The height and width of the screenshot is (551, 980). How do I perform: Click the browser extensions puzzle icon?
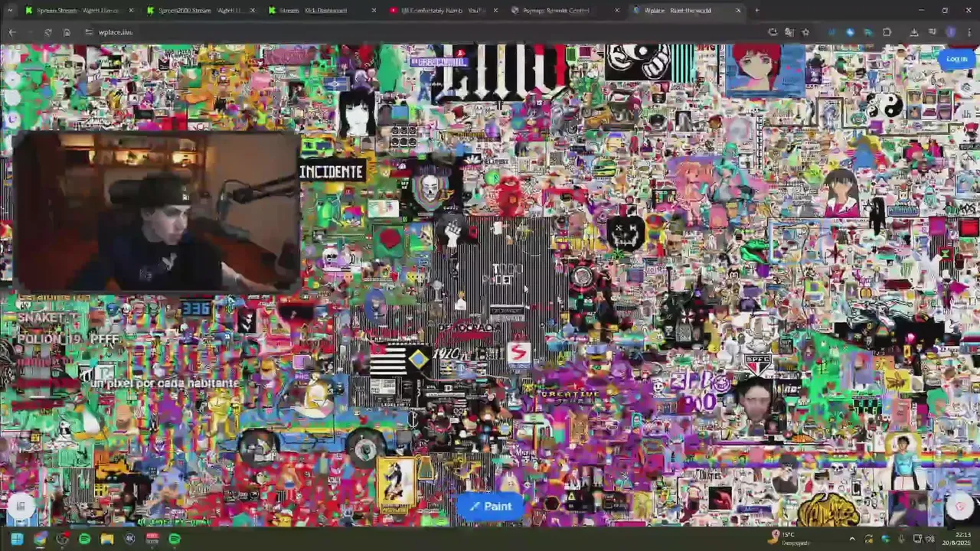887,32
